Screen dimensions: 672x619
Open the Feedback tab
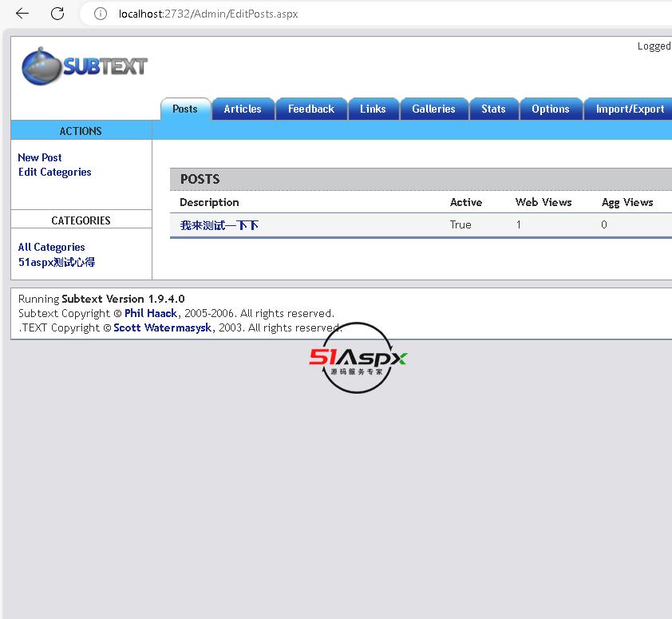(311, 109)
